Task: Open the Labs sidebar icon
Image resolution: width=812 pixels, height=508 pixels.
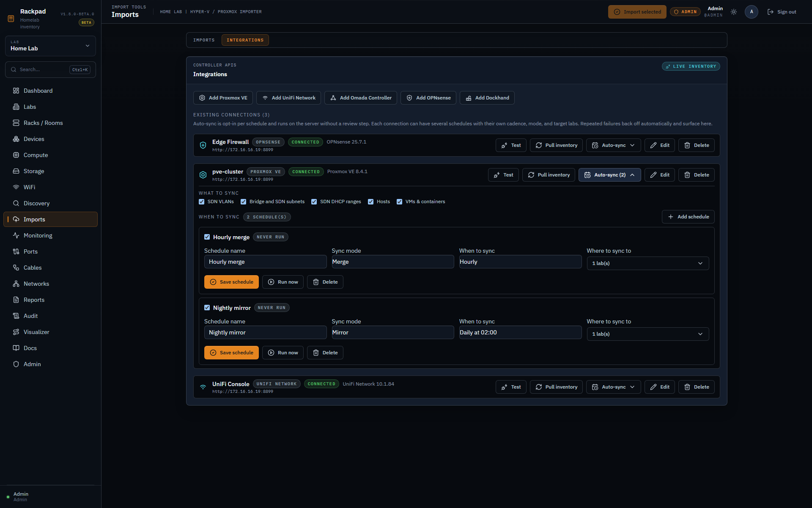Action: coord(16,107)
